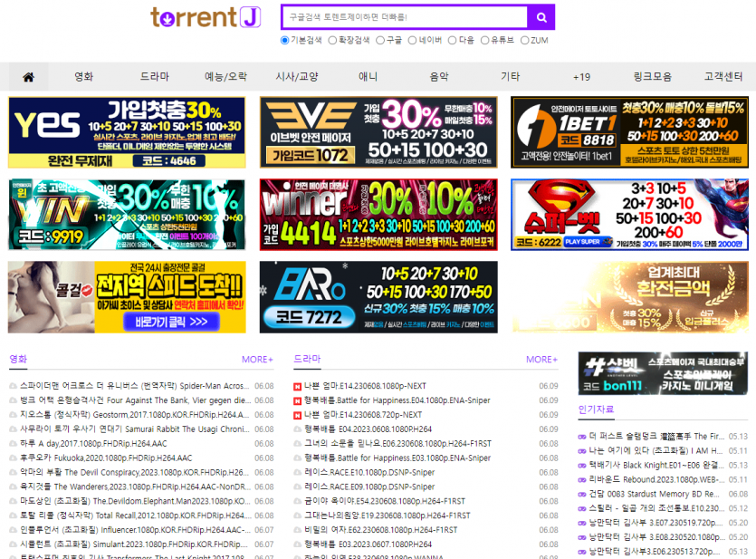Select the 기본검색 radio option
Image resolution: width=756 pixels, height=559 pixels.
pyautogui.click(x=284, y=41)
